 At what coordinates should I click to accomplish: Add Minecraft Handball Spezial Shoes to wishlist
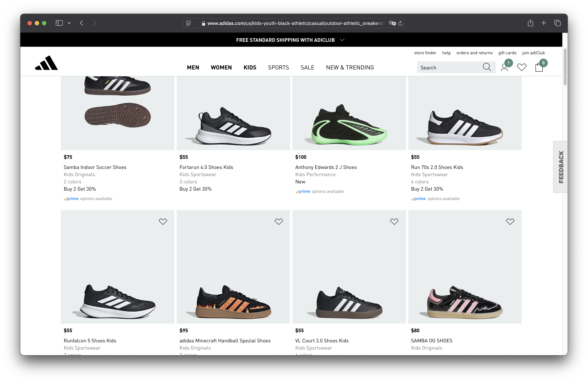279,221
